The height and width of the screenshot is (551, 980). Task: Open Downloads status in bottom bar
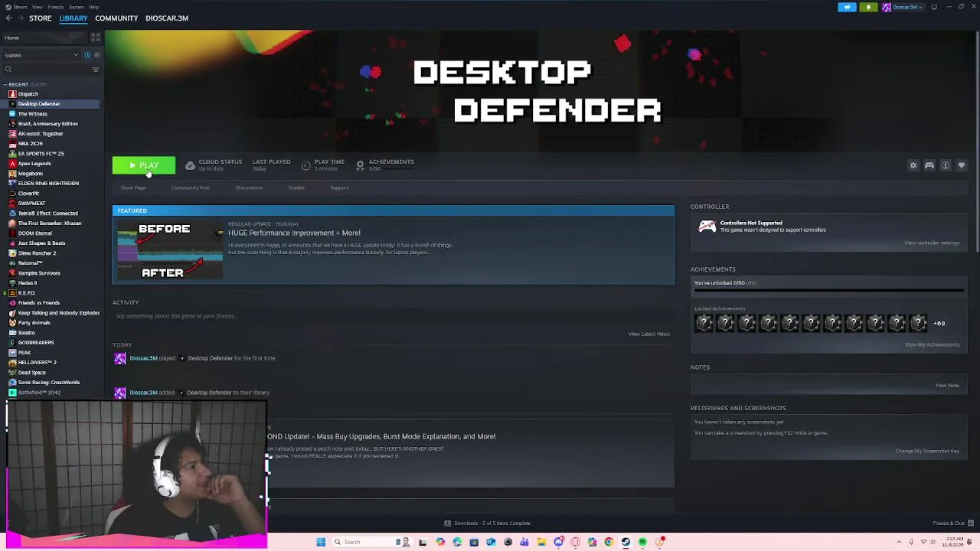pyautogui.click(x=487, y=523)
